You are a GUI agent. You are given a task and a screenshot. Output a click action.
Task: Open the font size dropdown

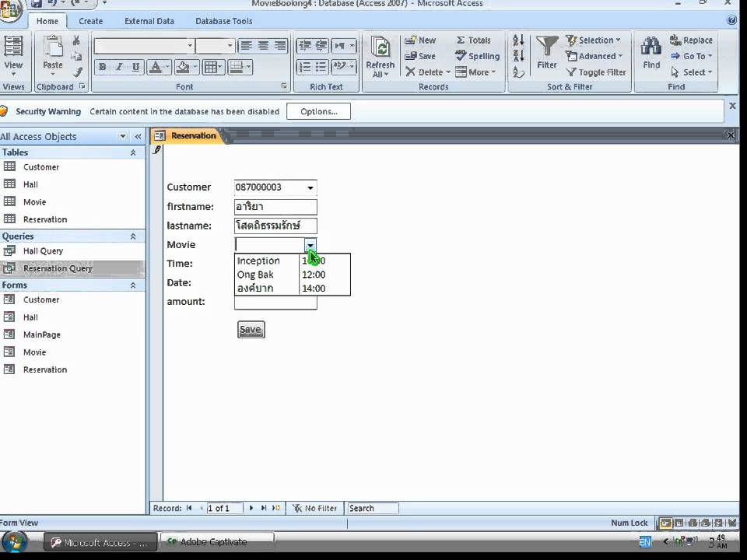coord(230,46)
